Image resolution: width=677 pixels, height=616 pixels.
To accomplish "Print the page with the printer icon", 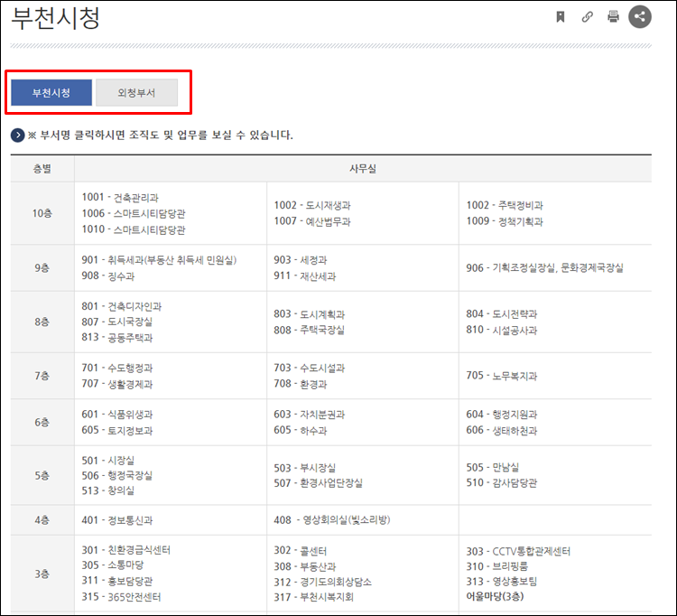I will pos(613,17).
